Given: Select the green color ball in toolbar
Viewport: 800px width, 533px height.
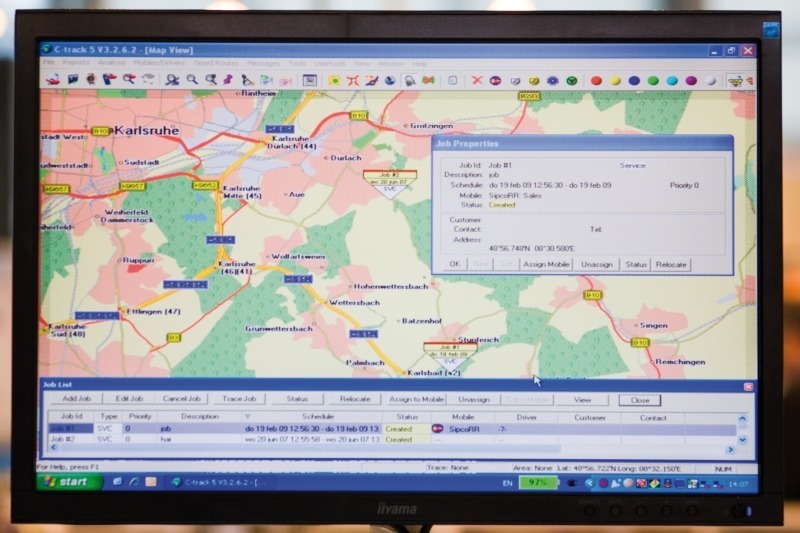Looking at the screenshot, I should 653,81.
